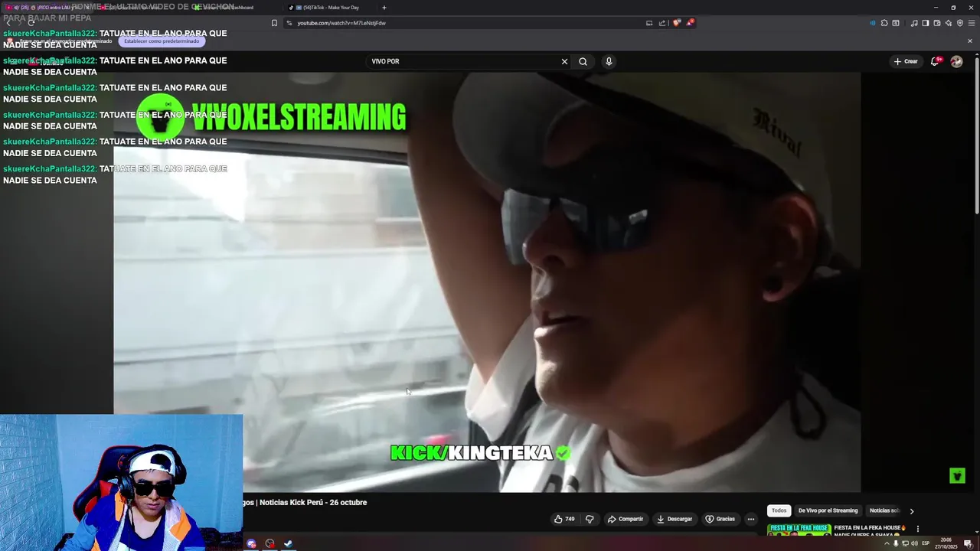Open more actions three-dot menu under video
The height and width of the screenshot is (551, 980).
pyautogui.click(x=751, y=519)
